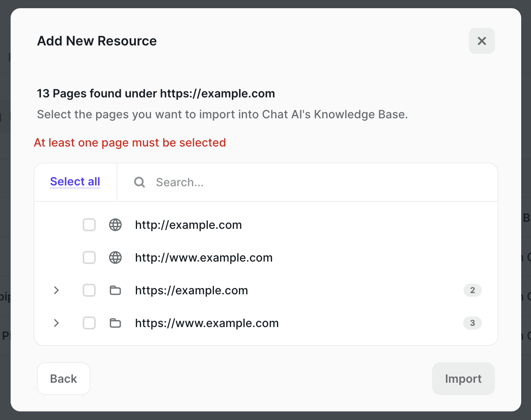Click the count badge showing 3

473,323
